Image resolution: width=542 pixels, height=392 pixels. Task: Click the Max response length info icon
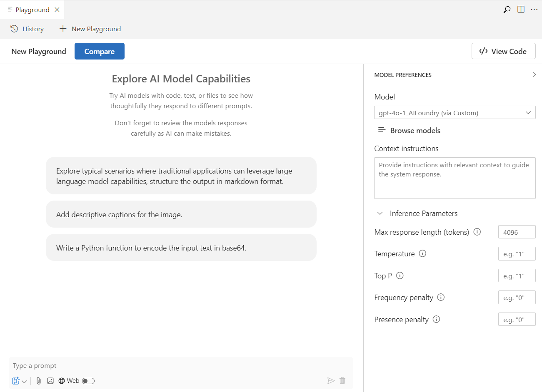point(477,232)
